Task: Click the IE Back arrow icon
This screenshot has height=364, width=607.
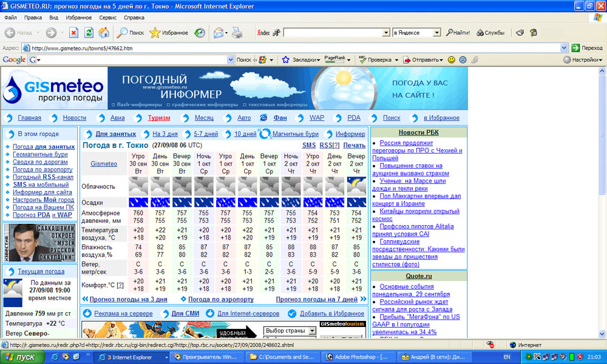Action: [10, 33]
